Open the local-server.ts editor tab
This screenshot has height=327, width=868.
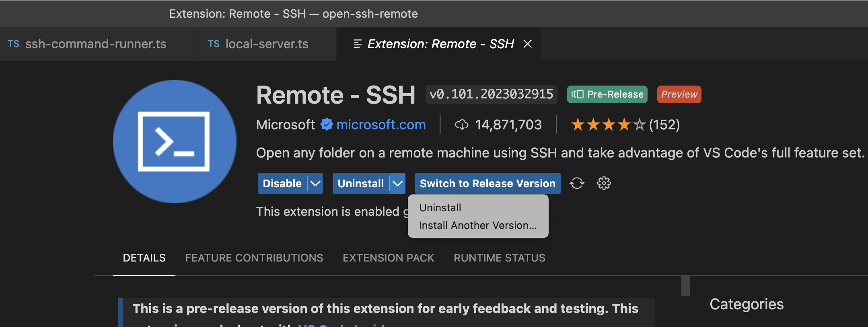(266, 44)
